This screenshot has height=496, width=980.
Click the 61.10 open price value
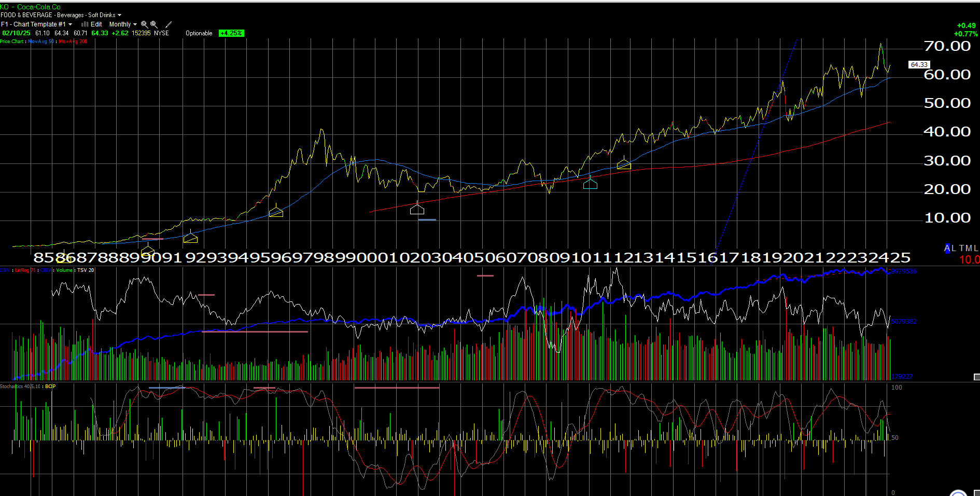click(43, 33)
